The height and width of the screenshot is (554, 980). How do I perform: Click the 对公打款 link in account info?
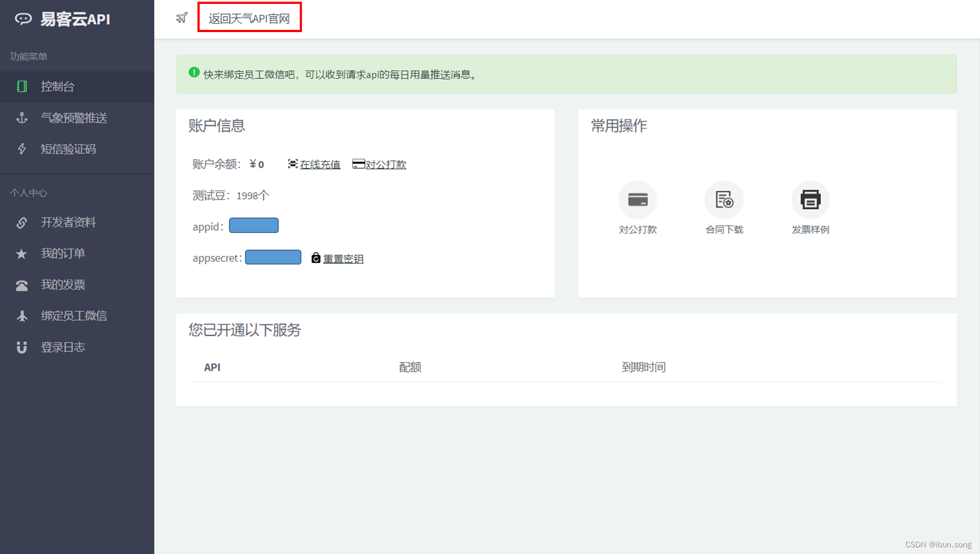tap(385, 164)
